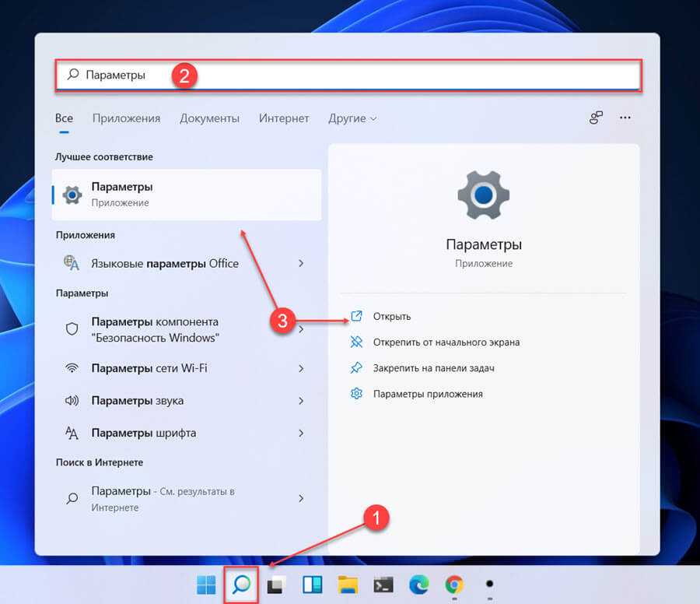This screenshot has width=700, height=604.
Task: Select the best match Параметры app result
Action: click(x=187, y=195)
